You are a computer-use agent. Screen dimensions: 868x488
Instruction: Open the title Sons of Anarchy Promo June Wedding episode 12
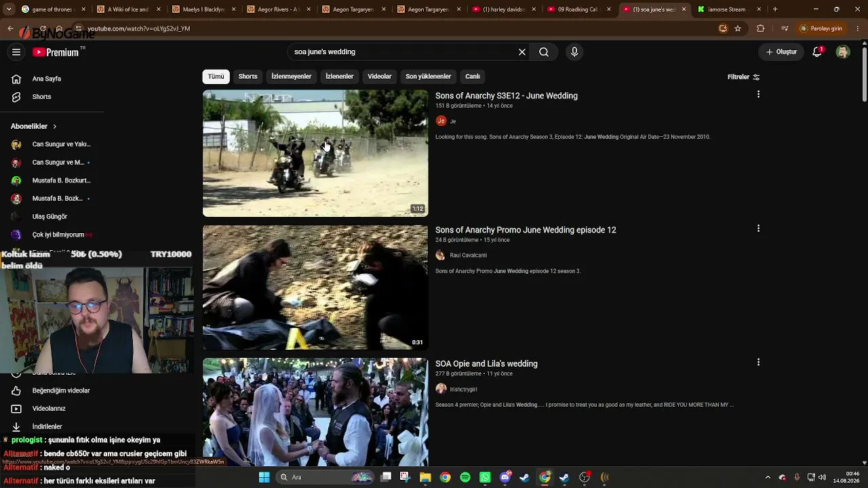click(526, 230)
